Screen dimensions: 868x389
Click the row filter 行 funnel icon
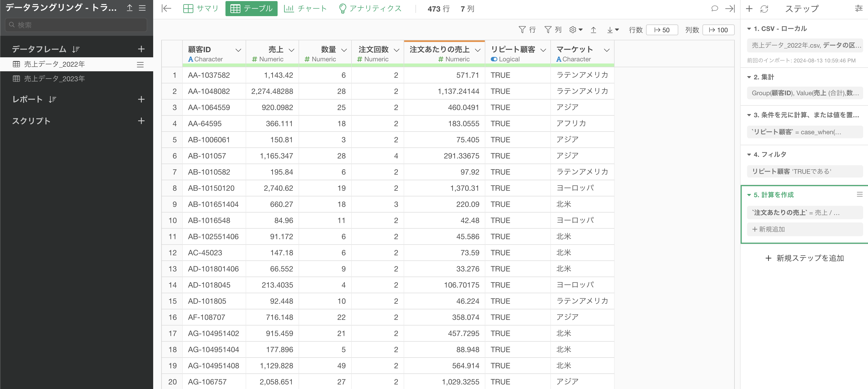click(527, 30)
